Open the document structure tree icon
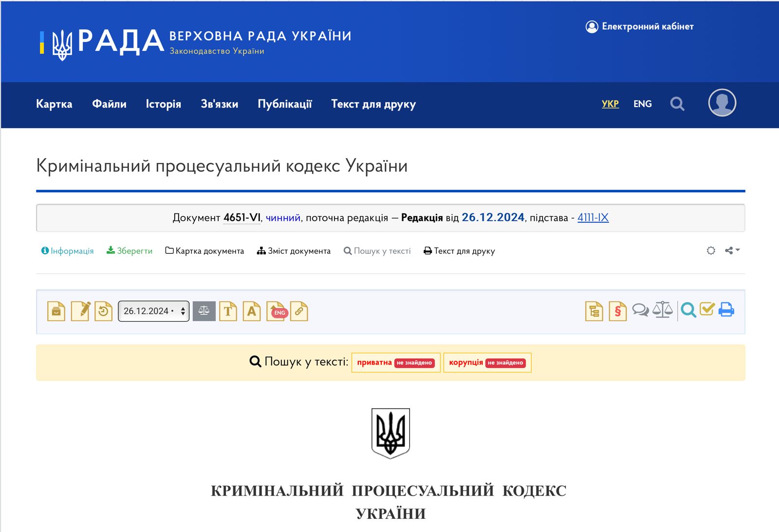Screen dimensions: 779x532 594,311
